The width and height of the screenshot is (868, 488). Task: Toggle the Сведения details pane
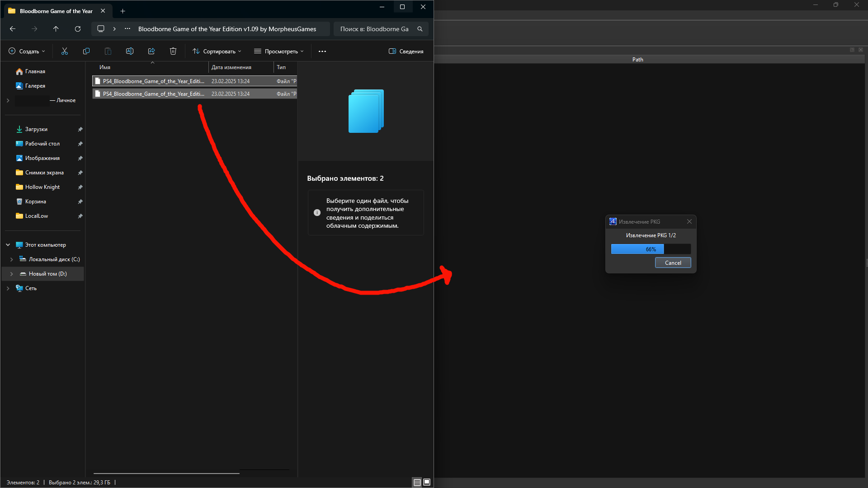point(406,52)
